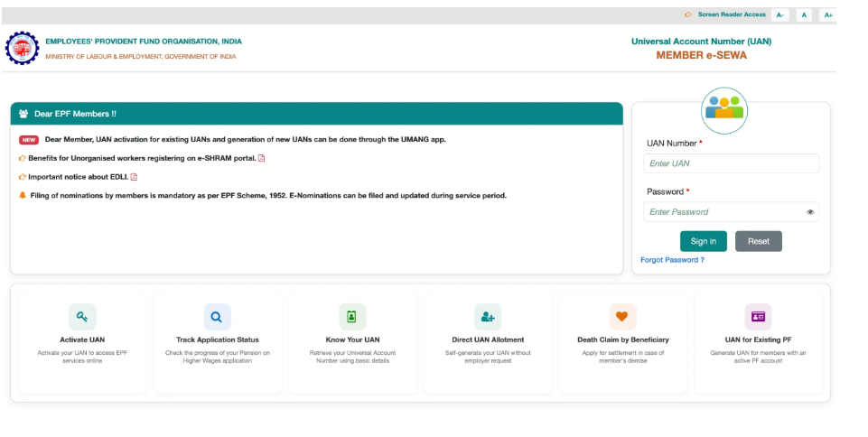The width and height of the screenshot is (868, 437).
Task: Click the e-SHRAM portal benefits notice text
Action: pyautogui.click(x=143, y=158)
